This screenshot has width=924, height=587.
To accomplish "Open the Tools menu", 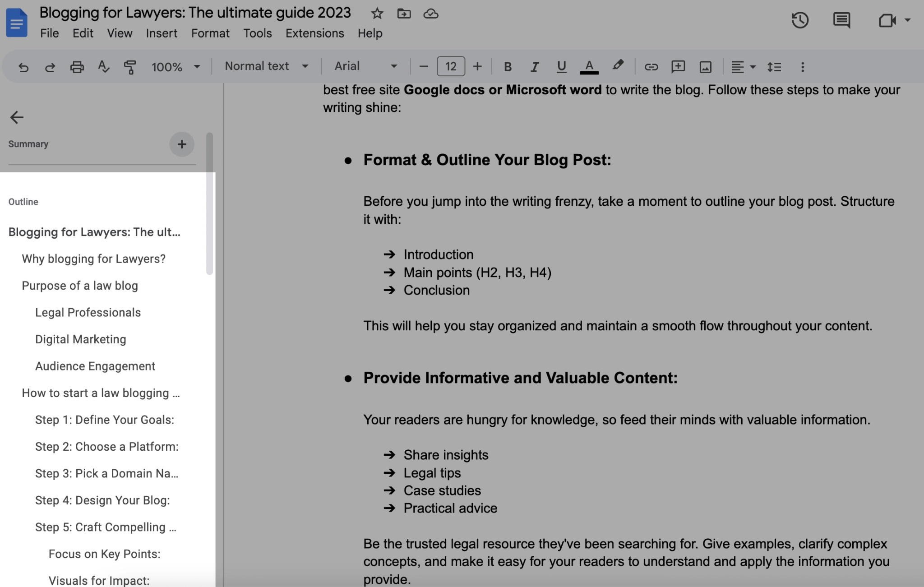I will click(258, 33).
